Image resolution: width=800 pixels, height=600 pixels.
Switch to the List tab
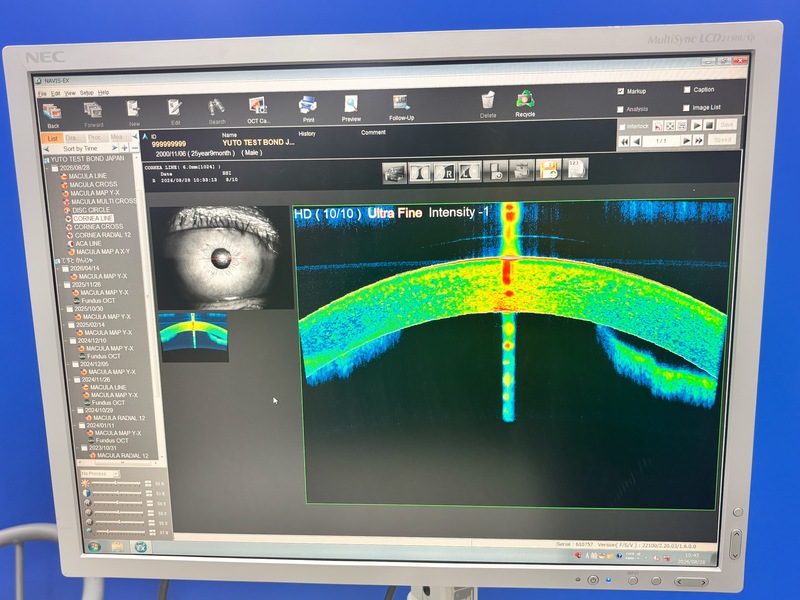pos(53,138)
